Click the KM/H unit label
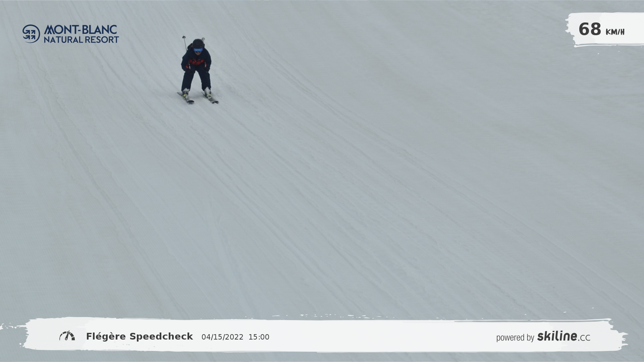 pyautogui.click(x=615, y=32)
